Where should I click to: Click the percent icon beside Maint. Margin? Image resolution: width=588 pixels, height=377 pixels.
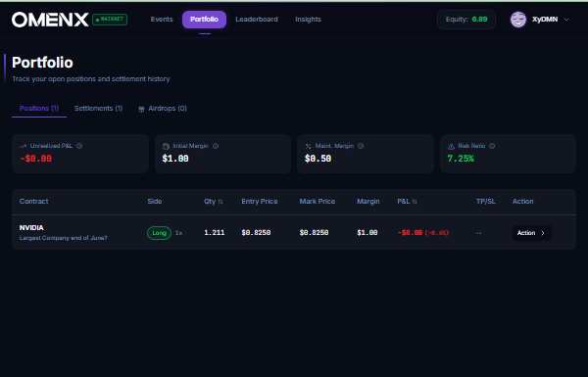pos(309,146)
